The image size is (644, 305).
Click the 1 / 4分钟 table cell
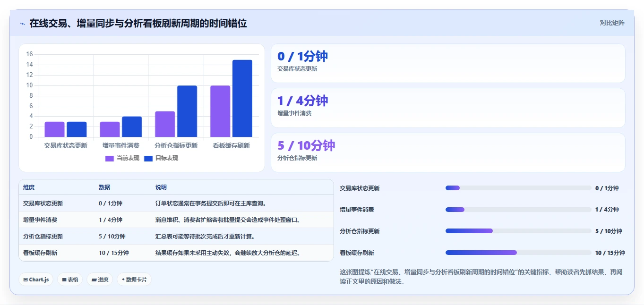click(111, 220)
